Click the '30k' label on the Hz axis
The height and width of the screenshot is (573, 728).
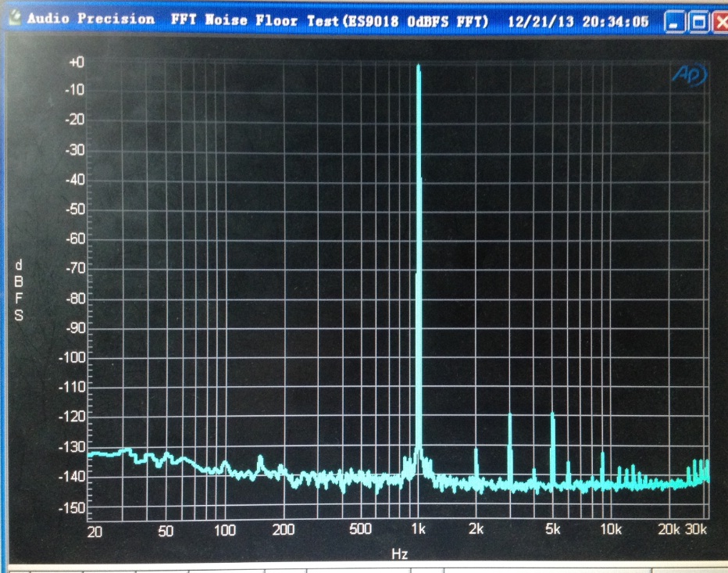pos(696,529)
